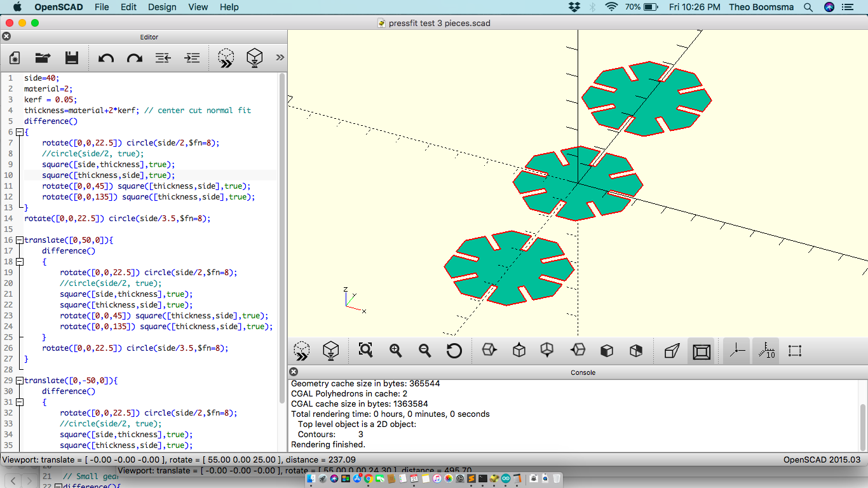The height and width of the screenshot is (488, 868).
Task: Undo the last edit
Action: 105,58
